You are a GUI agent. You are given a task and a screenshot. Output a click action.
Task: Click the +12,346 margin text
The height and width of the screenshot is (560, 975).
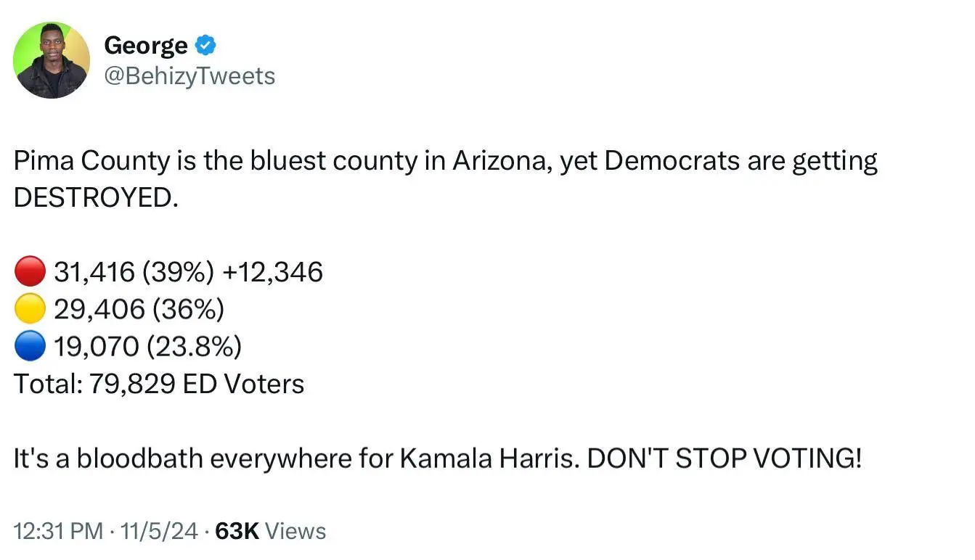273,272
